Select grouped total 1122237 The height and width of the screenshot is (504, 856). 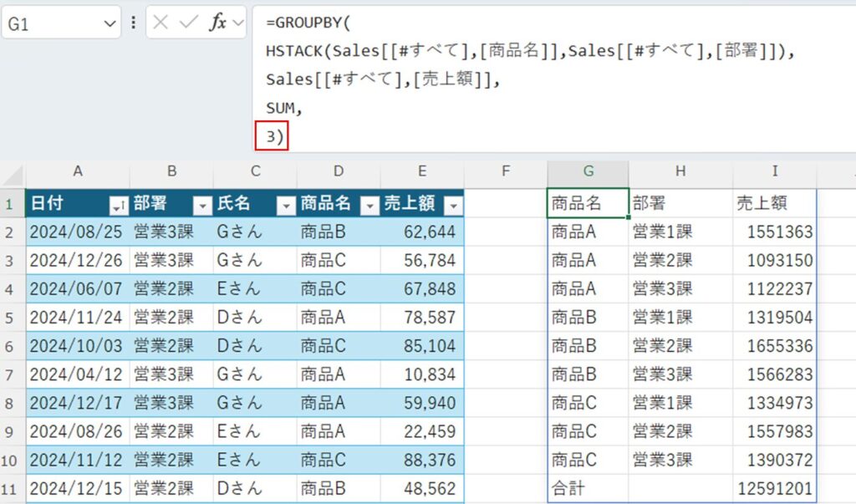click(775, 289)
